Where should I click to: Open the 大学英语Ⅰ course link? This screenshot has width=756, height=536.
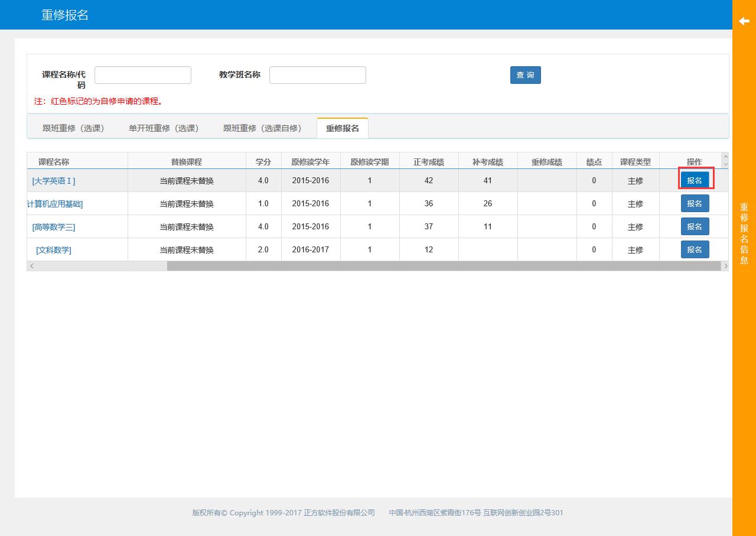pyautogui.click(x=53, y=180)
